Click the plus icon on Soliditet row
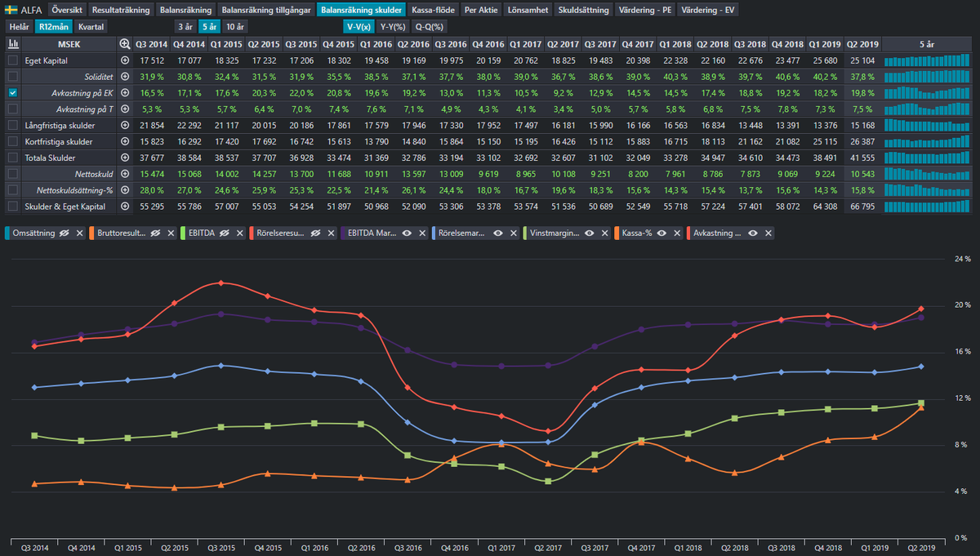Screen dimensions: 980x556 click(x=125, y=76)
